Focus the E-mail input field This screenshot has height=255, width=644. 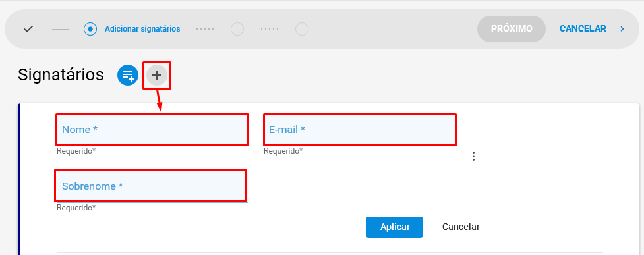(360, 130)
